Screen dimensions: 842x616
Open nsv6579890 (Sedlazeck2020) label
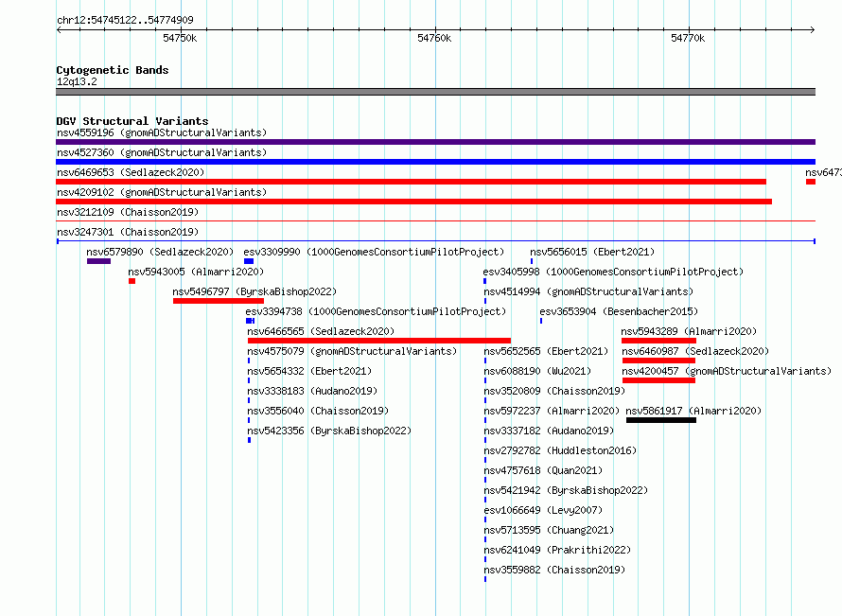[x=160, y=252]
